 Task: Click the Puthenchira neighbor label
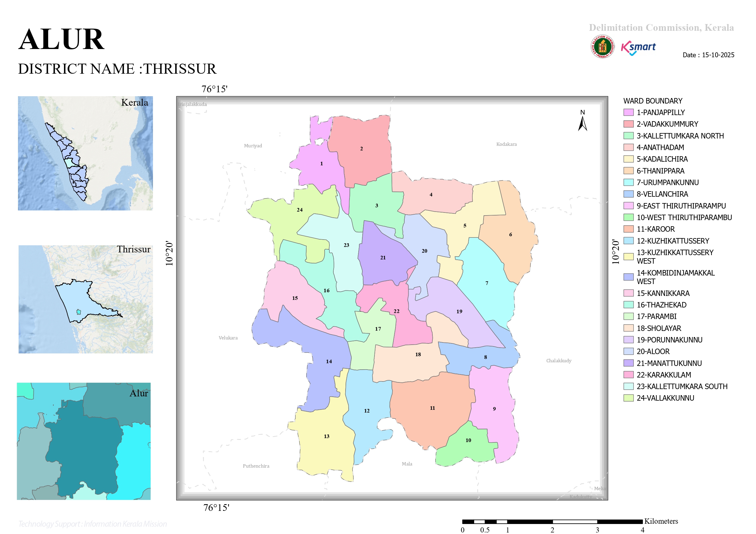pos(256,466)
